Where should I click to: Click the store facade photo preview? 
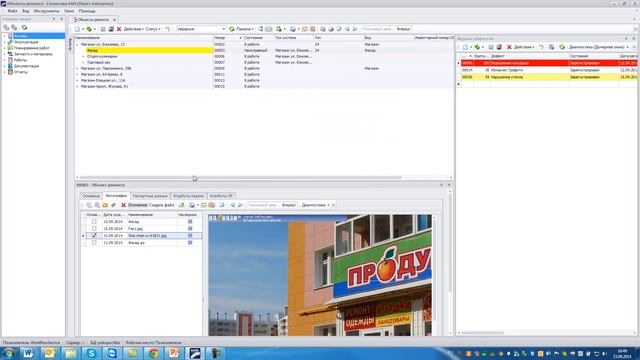click(x=320, y=276)
